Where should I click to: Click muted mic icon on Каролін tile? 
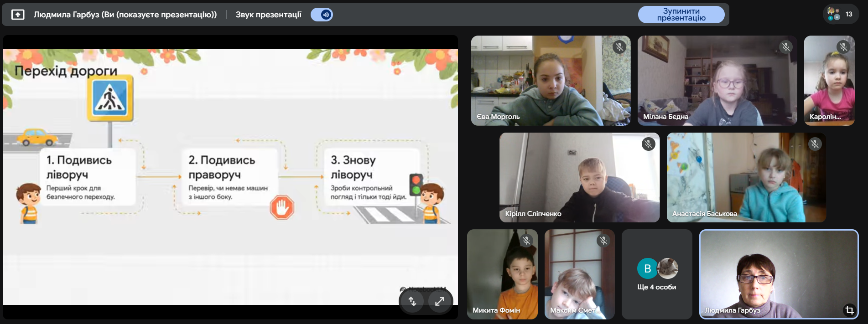point(843,47)
